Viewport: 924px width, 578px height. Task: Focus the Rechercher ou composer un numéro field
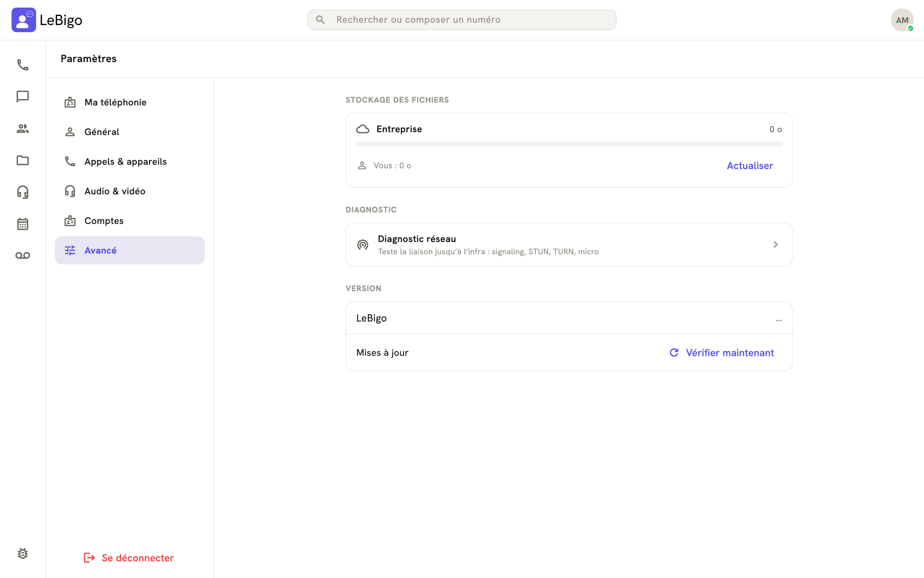pyautogui.click(x=462, y=20)
